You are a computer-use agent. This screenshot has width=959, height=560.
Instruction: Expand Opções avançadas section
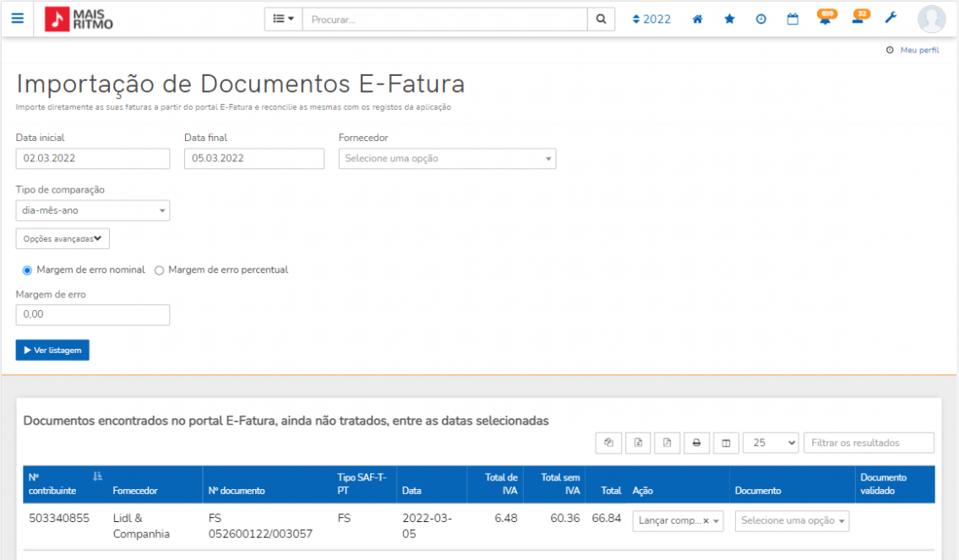[x=63, y=239]
